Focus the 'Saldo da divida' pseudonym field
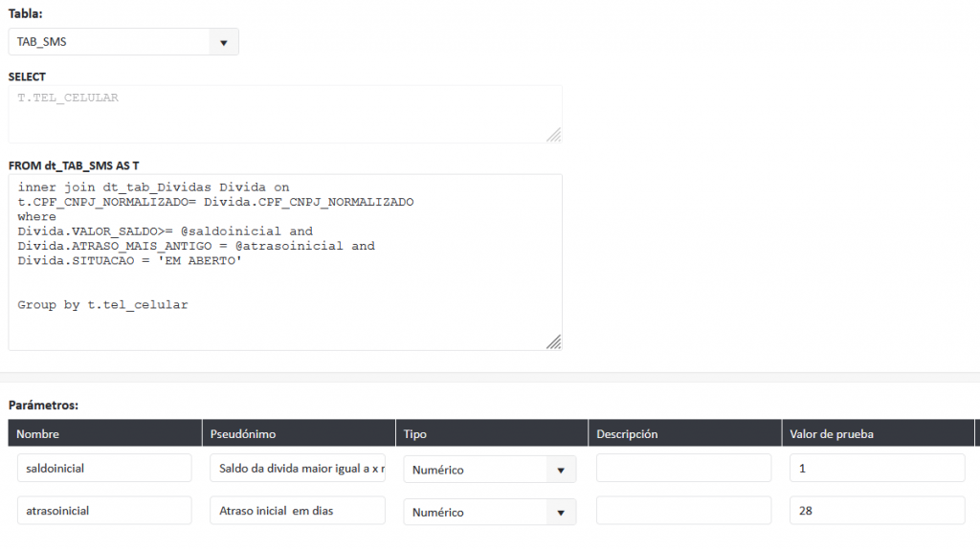Screen dimensions: 980x549 tap(298, 469)
